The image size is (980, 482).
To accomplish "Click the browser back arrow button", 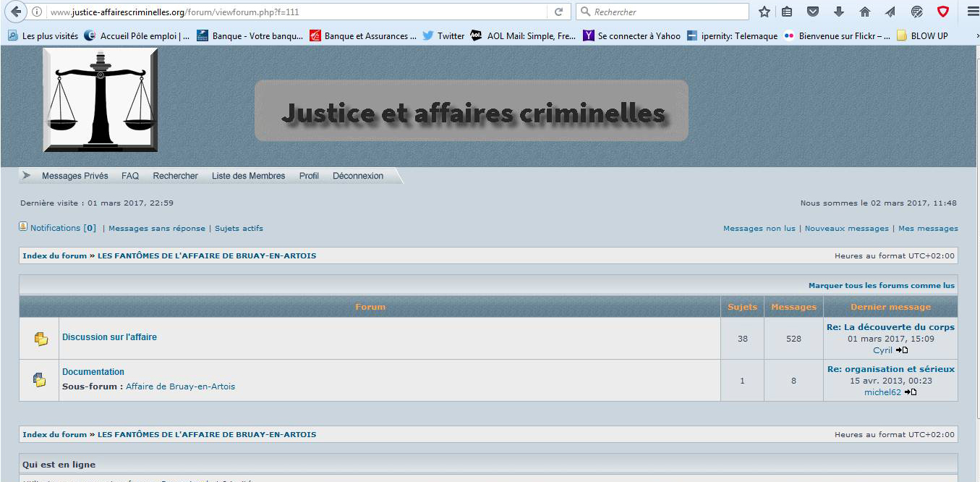I will [16, 12].
